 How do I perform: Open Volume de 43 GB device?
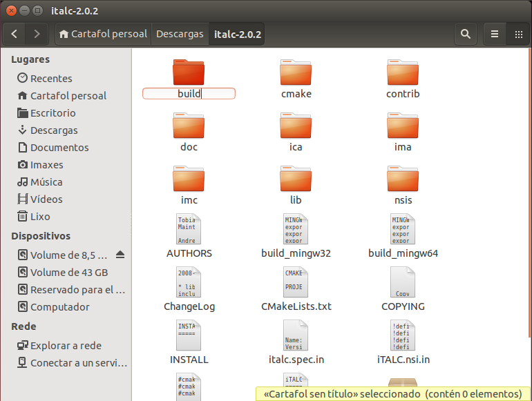[66, 272]
